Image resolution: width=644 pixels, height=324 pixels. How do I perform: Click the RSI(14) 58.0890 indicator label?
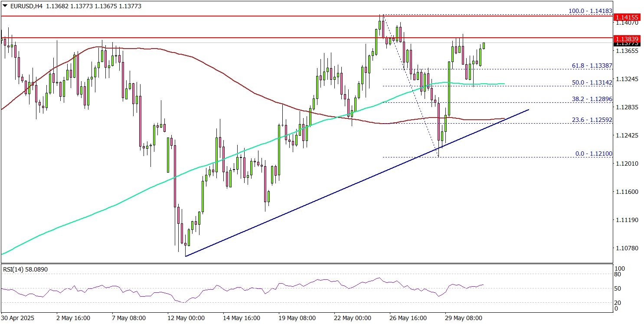click(x=25, y=269)
